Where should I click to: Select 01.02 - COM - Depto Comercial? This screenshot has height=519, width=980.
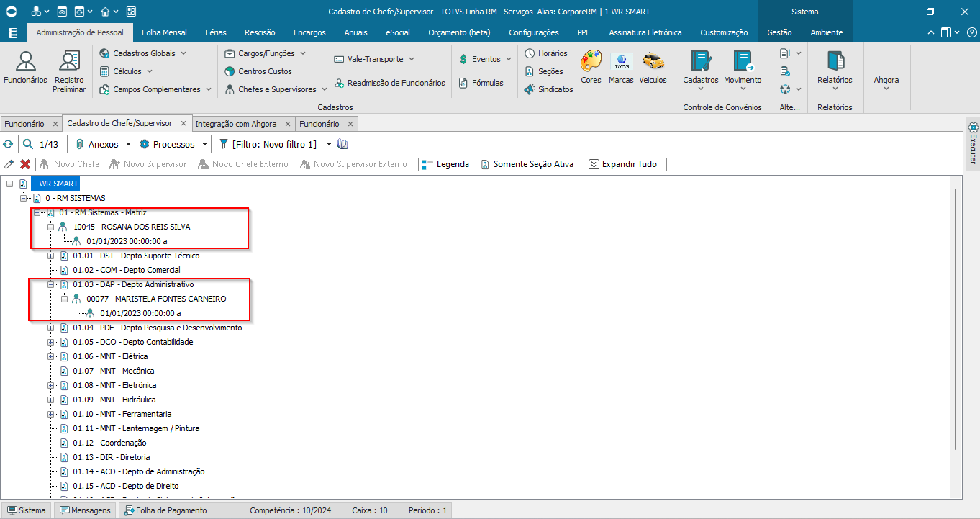tap(127, 270)
